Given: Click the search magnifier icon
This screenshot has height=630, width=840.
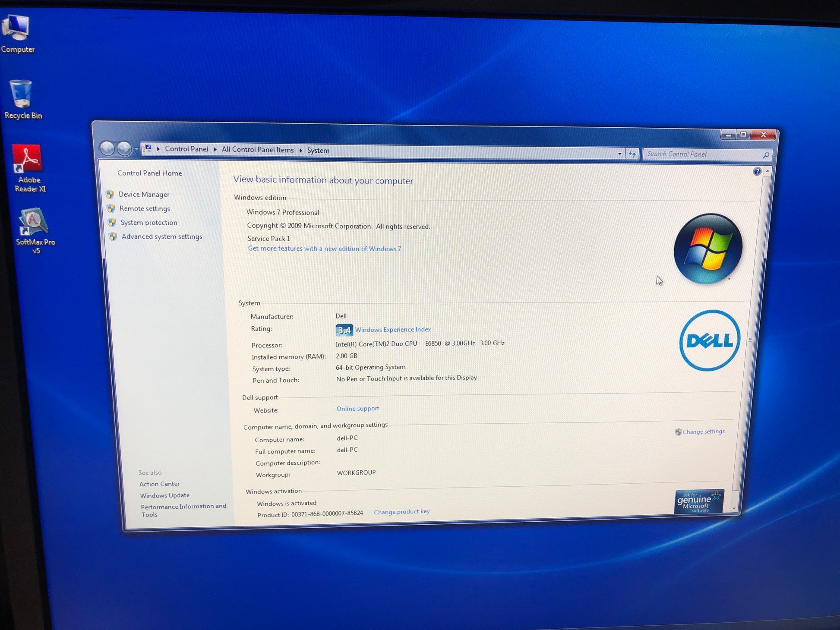Looking at the screenshot, I should (x=766, y=155).
